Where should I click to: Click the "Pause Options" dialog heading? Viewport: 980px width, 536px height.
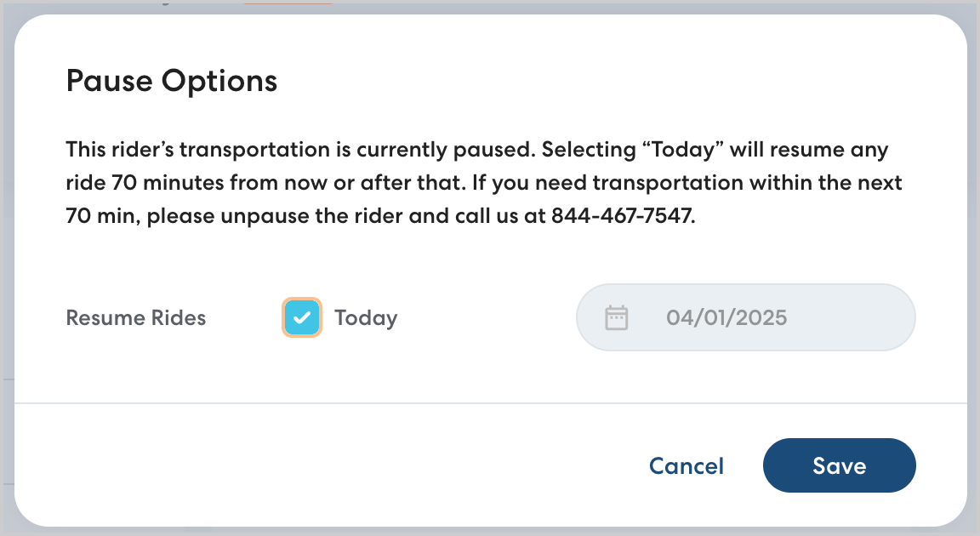click(172, 81)
